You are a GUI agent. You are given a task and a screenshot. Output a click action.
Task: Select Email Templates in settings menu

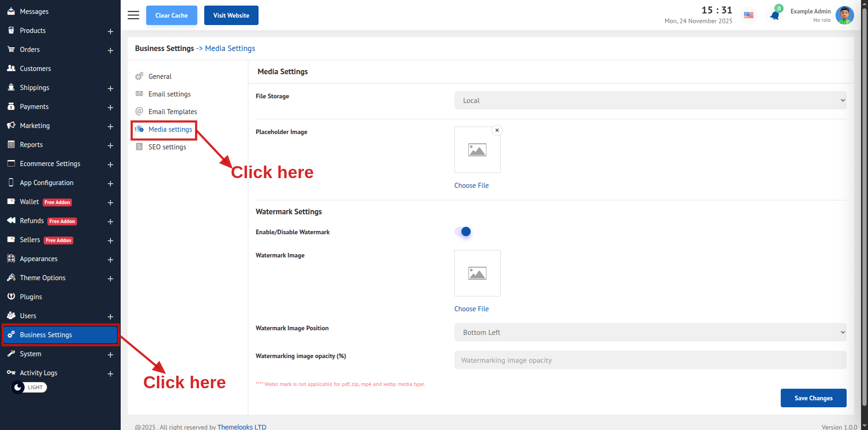[172, 112]
